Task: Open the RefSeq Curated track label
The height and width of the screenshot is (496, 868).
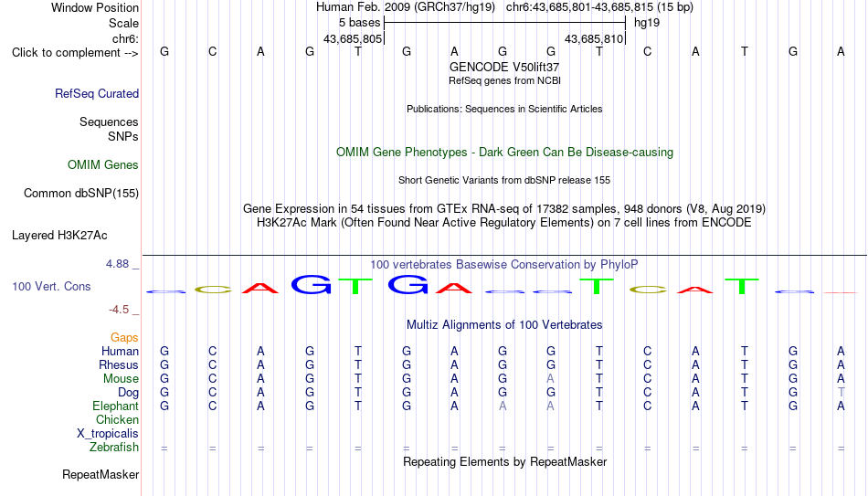Action: (x=97, y=93)
